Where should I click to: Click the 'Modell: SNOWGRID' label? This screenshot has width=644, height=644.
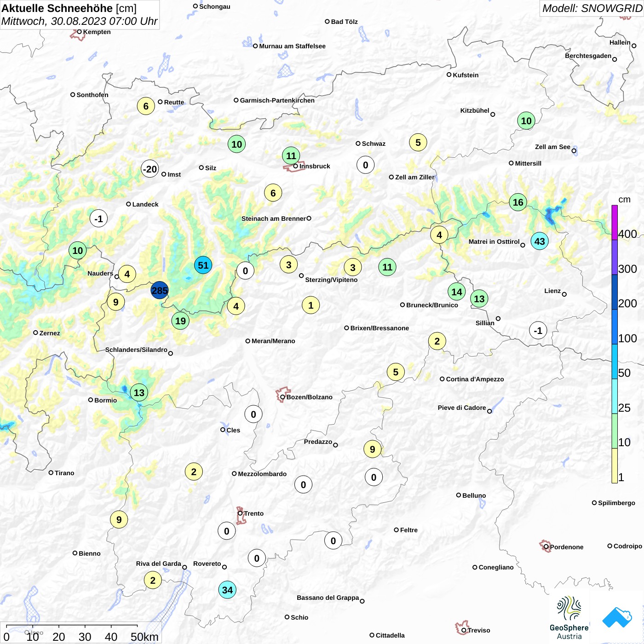click(x=592, y=8)
